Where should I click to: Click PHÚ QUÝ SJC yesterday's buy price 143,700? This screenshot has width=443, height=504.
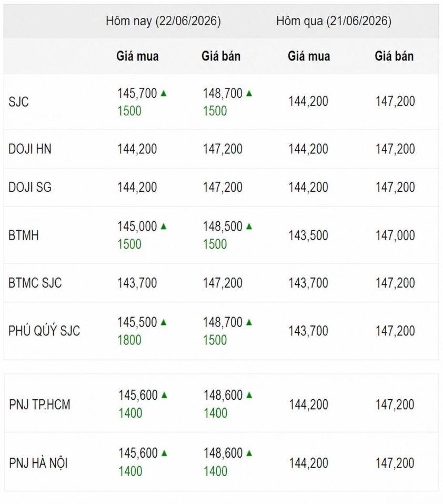tap(308, 331)
